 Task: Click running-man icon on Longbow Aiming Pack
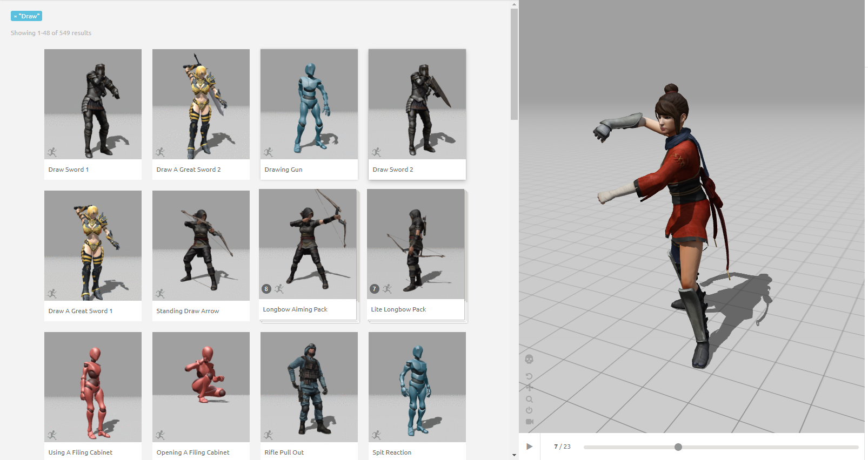coord(279,289)
